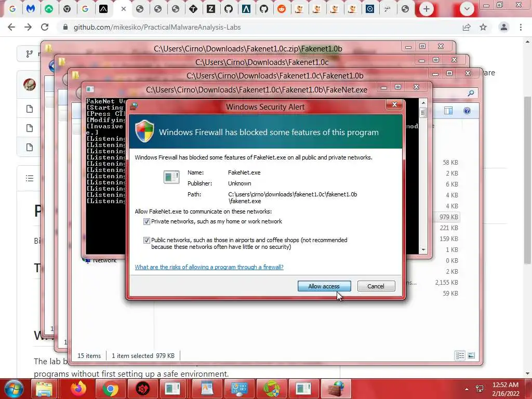The width and height of the screenshot is (532, 399).
Task: Open the black diamond icon tab
Action: click(193, 9)
